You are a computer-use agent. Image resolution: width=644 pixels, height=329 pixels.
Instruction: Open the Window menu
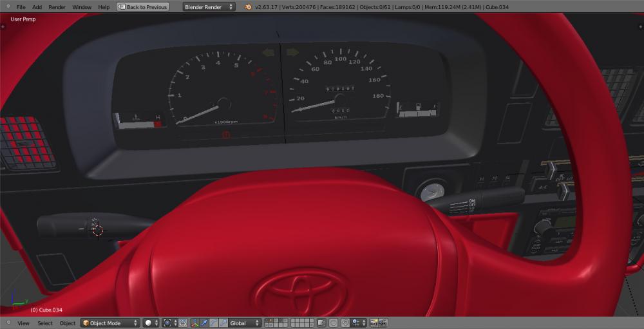(82, 7)
